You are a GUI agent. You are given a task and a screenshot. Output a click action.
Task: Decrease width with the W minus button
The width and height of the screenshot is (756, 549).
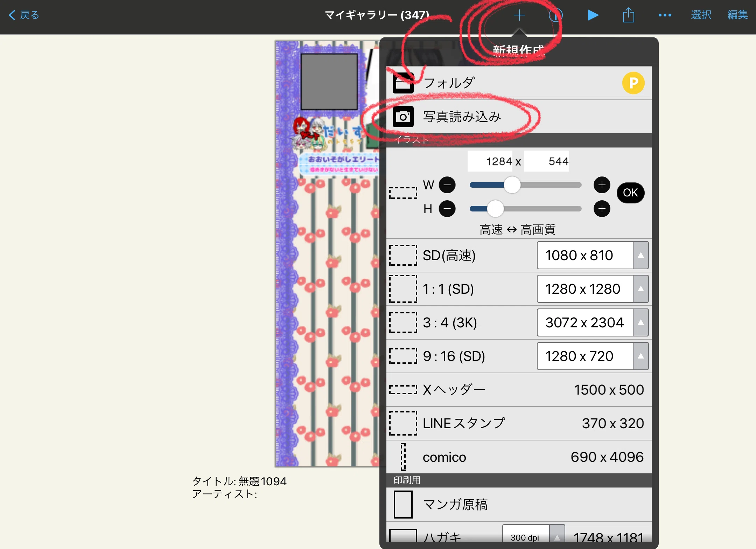click(x=447, y=185)
